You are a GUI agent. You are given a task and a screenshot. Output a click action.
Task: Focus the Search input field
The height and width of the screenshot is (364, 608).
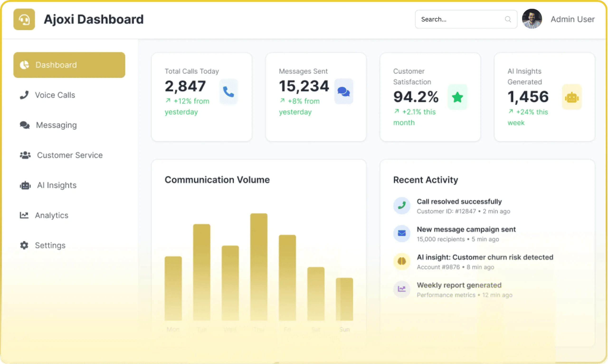[466, 19]
